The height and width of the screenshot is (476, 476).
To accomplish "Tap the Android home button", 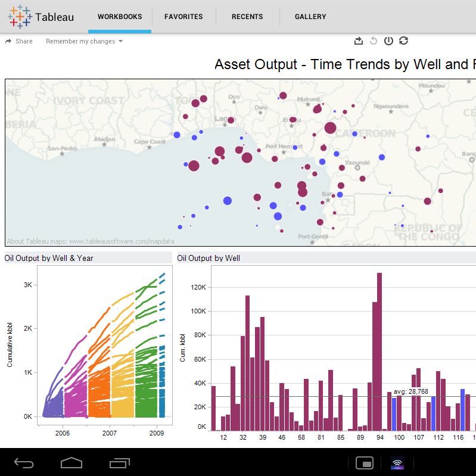I will click(x=71, y=462).
